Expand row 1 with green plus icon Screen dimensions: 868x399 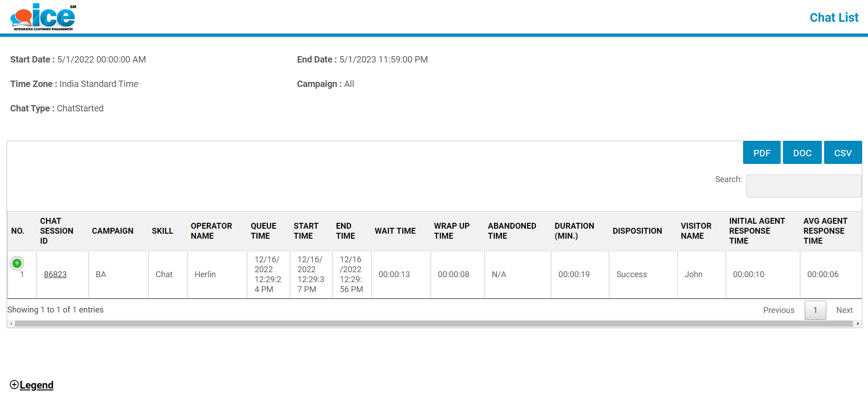click(17, 263)
